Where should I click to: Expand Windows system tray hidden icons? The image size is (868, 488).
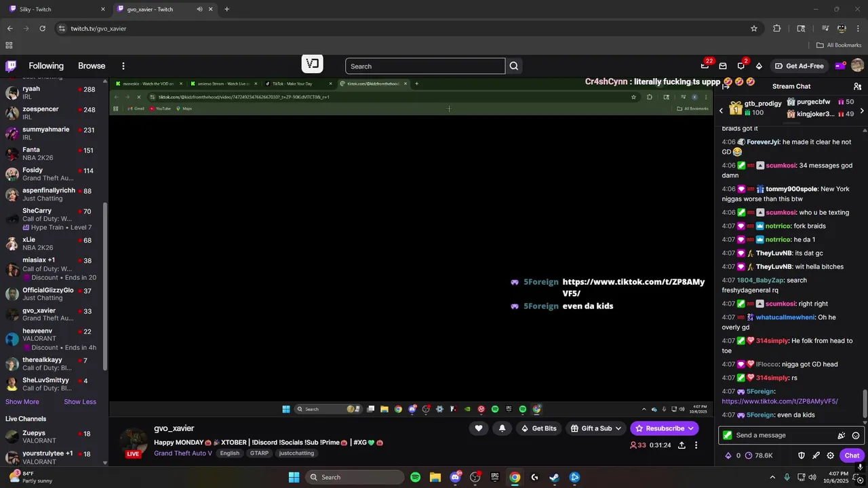click(772, 477)
